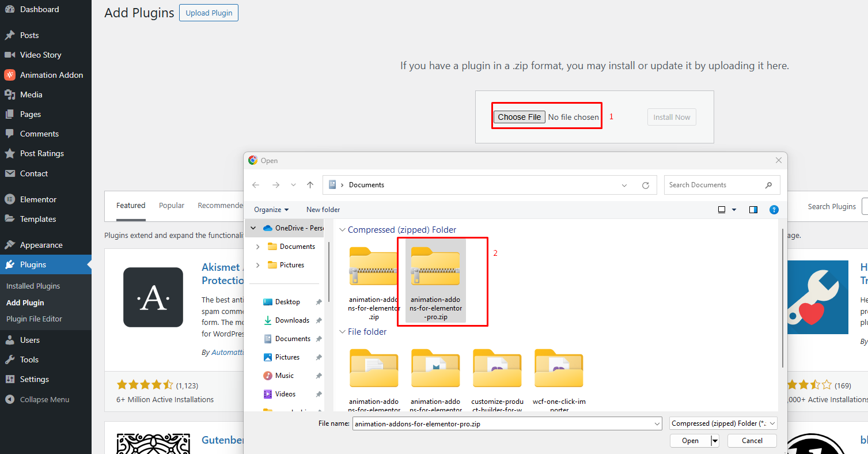Go up one folder level

click(x=310, y=185)
